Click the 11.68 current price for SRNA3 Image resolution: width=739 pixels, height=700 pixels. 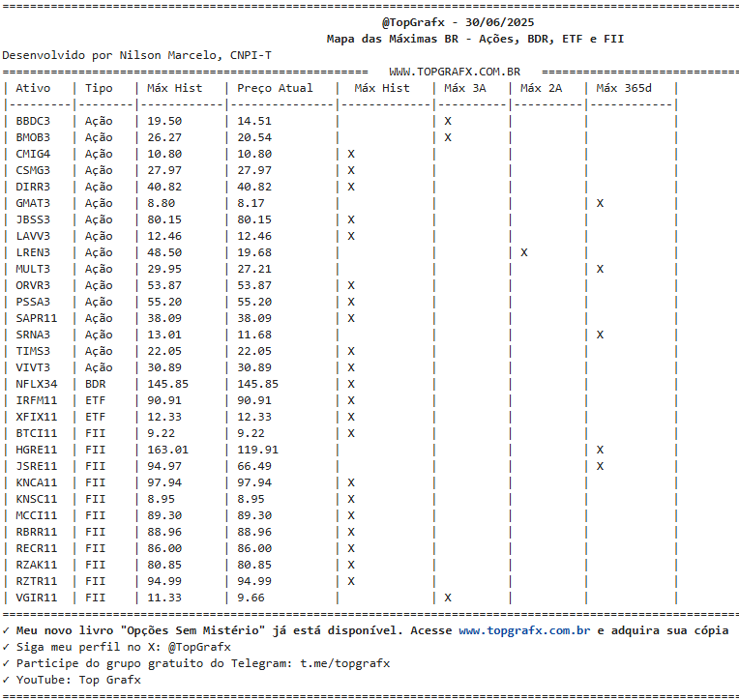pos(254,335)
